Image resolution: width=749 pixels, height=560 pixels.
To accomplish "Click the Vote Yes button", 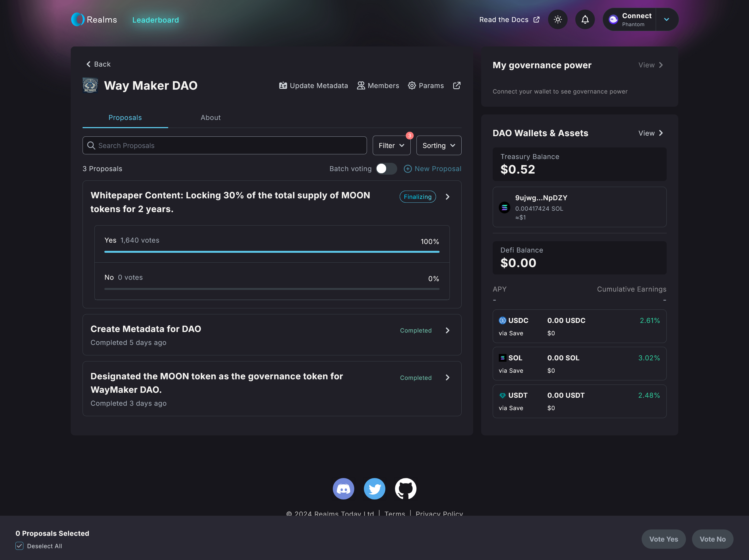I will click(x=663, y=539).
